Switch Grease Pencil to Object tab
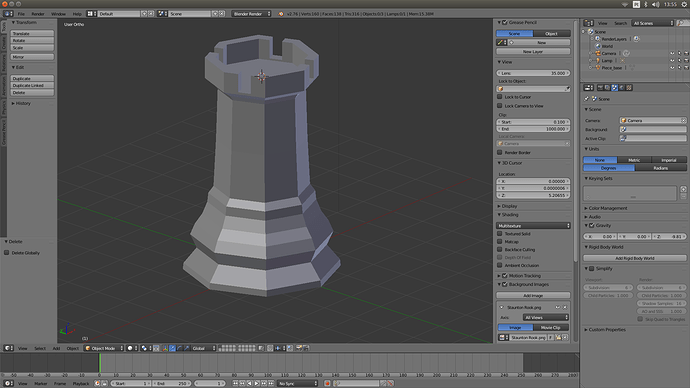Image resolution: width=690 pixels, height=388 pixels. pos(551,33)
